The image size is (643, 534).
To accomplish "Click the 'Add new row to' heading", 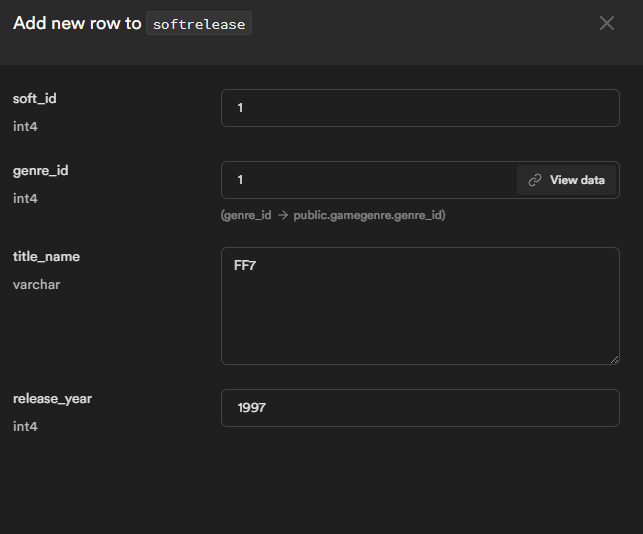I will [77, 23].
